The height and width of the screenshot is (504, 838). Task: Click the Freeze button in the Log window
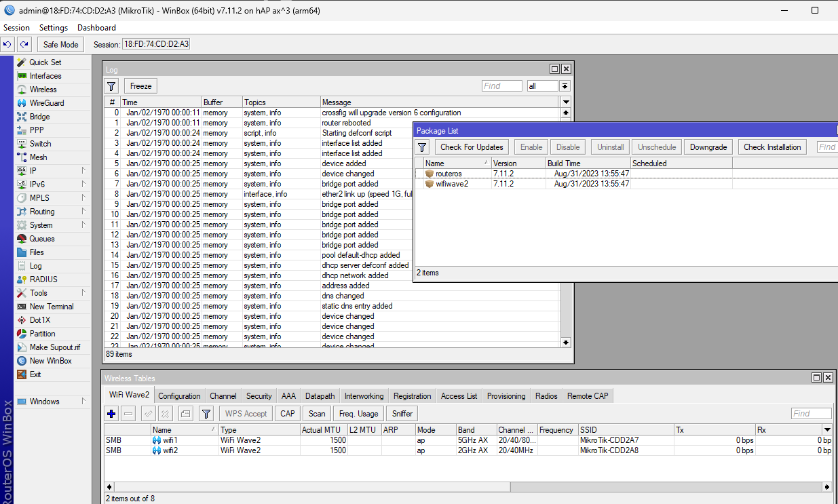(140, 85)
